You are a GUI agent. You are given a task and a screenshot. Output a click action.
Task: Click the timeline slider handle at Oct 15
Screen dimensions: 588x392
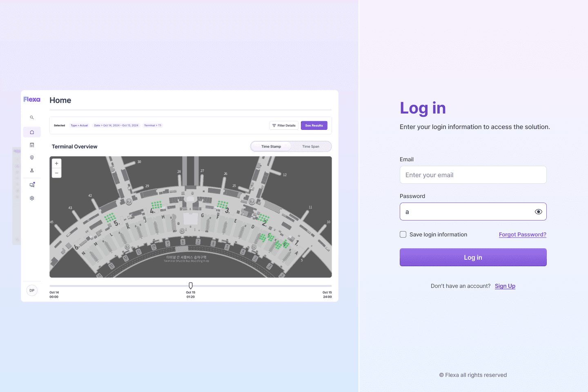click(x=191, y=285)
